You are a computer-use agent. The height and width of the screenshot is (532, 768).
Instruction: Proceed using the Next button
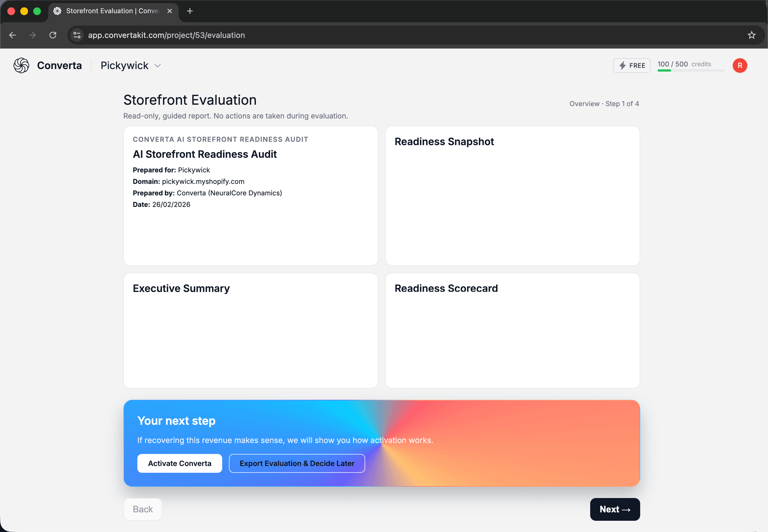click(615, 509)
